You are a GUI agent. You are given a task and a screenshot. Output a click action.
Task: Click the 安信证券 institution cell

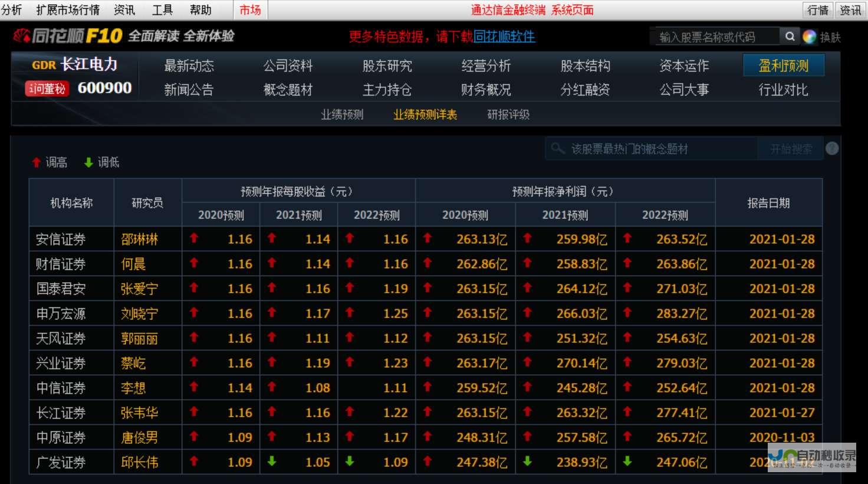pos(71,239)
